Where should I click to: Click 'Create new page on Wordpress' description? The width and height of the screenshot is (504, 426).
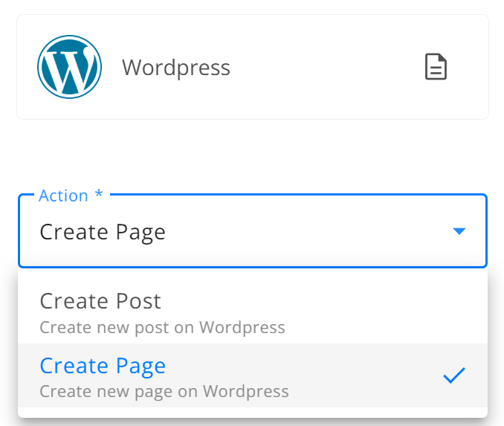pos(164,391)
